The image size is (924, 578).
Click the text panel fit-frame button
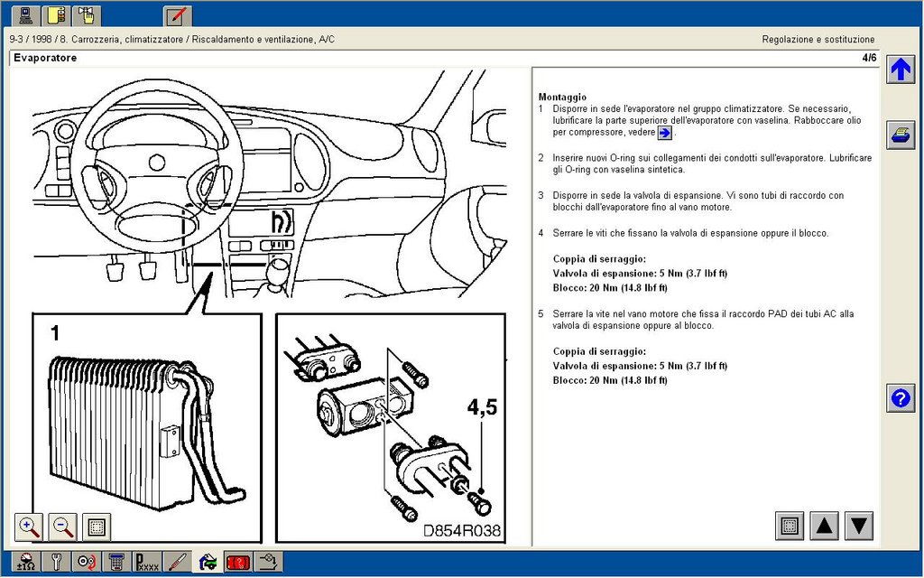coord(790,526)
